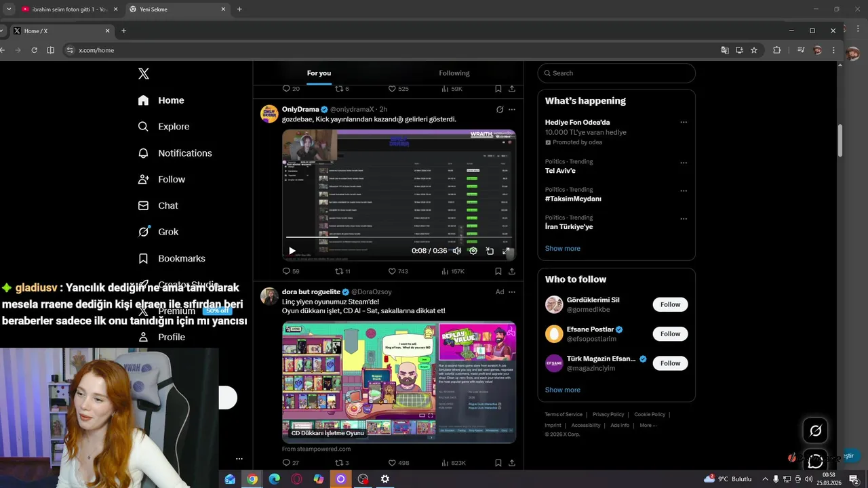868x488 pixels.
Task: Open the dora but roguelite ad image
Action: pos(399,382)
